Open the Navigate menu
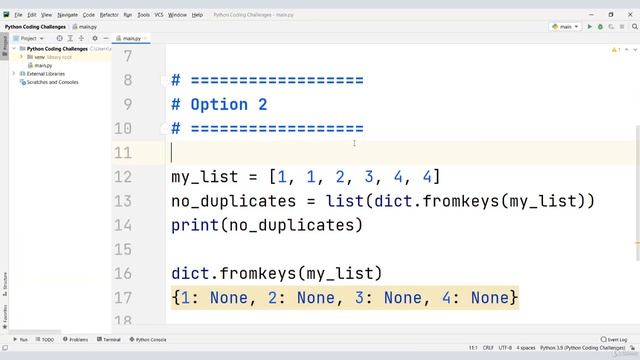This screenshot has height=360, width=640. click(x=67, y=15)
